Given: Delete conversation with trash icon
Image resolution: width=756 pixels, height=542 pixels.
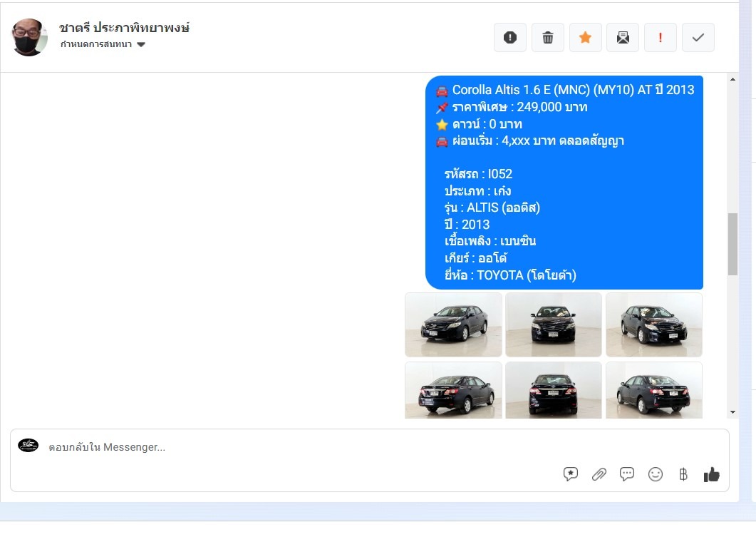Looking at the screenshot, I should point(548,38).
